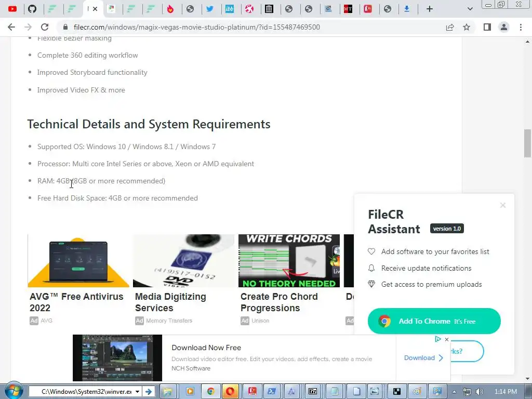Open Opera from the taskbar

click(x=230, y=392)
